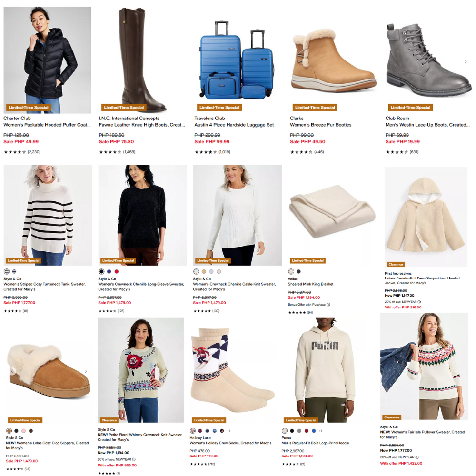Screen dimensions: 476x476
Task: Pick the dark swatch for the Vellux Sheared Mink Blanket
Action: click(x=299, y=271)
